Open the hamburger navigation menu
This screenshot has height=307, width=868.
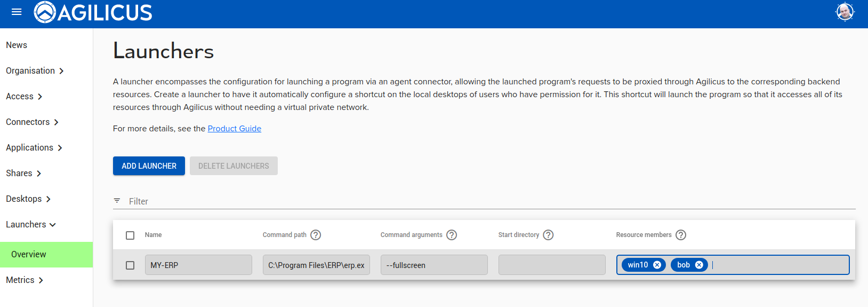[17, 12]
